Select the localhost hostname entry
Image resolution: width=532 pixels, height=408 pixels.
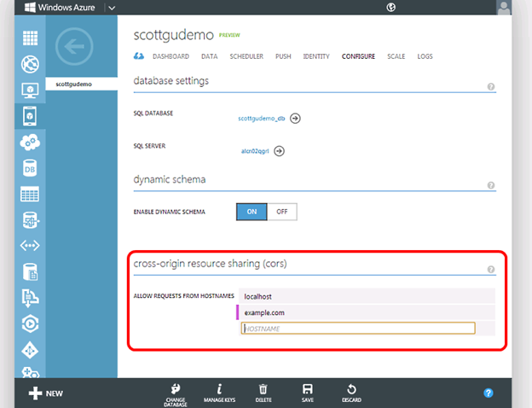click(367, 296)
